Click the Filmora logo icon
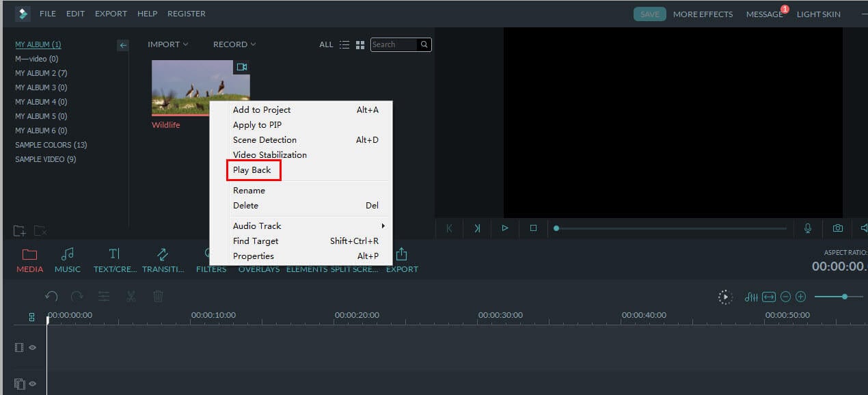 (x=23, y=14)
